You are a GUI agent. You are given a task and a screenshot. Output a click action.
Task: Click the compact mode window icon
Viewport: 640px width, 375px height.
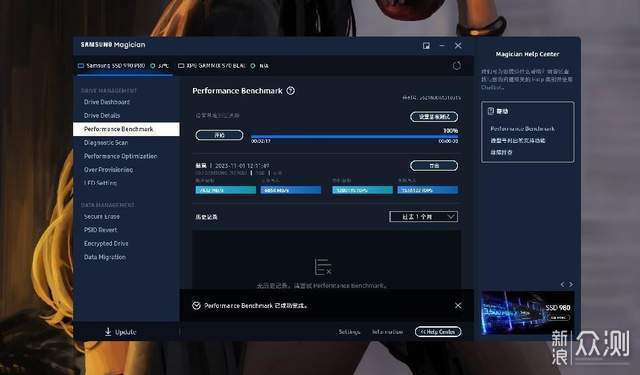(426, 45)
